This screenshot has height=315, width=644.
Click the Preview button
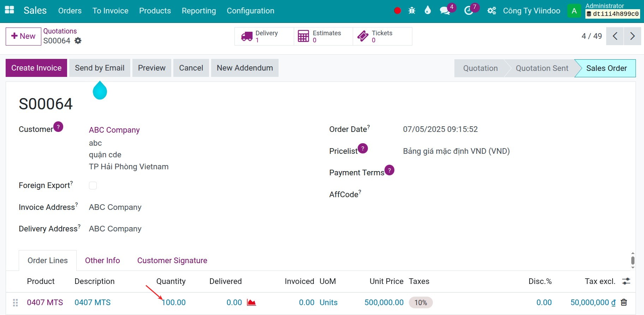[152, 68]
